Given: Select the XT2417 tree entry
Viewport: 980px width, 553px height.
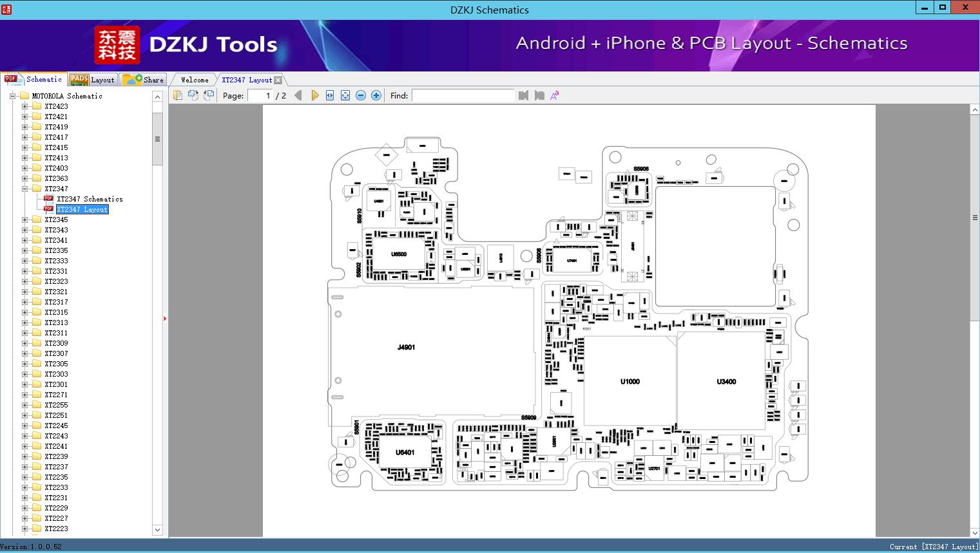Looking at the screenshot, I should [56, 137].
